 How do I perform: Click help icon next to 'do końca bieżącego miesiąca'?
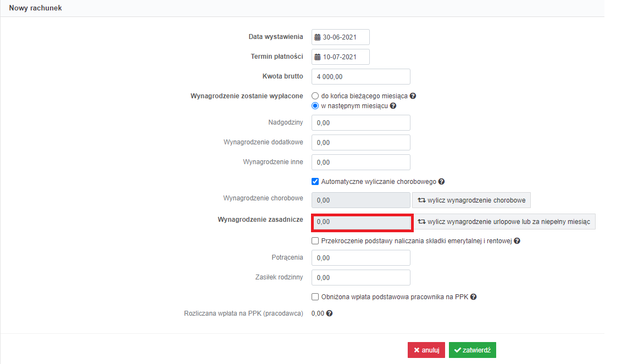(413, 96)
